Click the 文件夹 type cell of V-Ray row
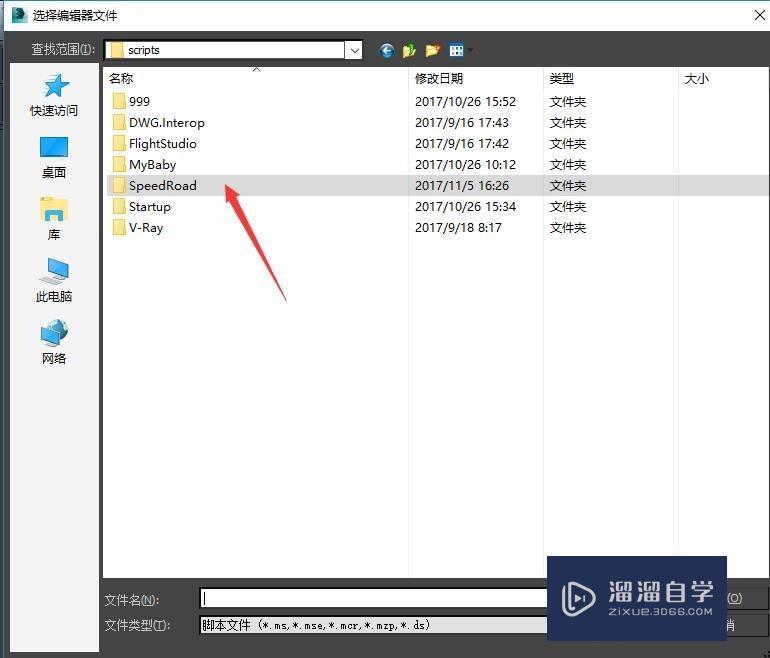Image resolution: width=770 pixels, height=658 pixels. point(568,228)
